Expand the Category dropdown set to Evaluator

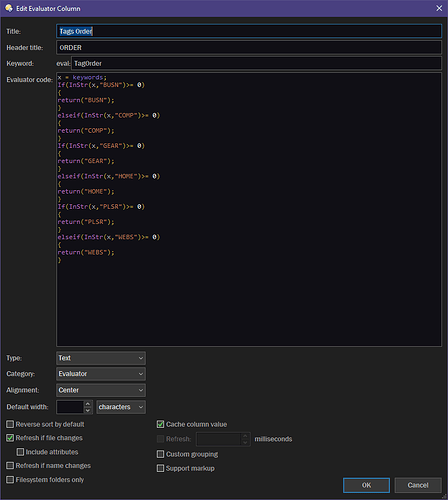pos(101,374)
